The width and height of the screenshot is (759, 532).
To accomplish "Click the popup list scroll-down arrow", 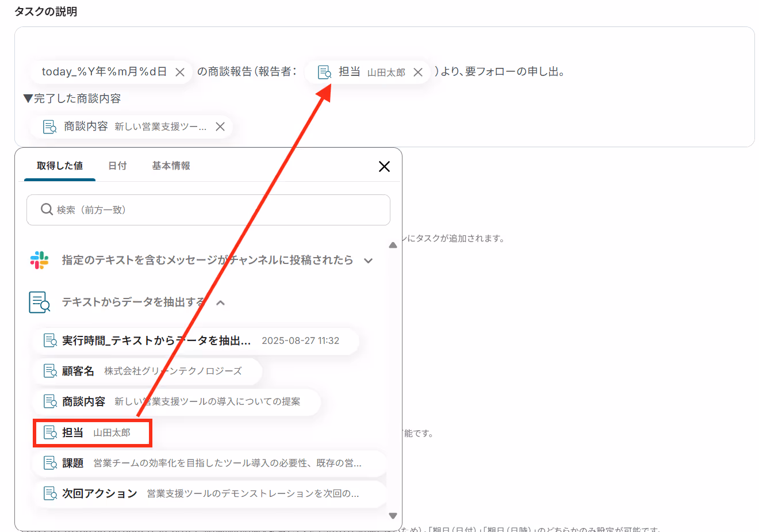I will [x=393, y=516].
